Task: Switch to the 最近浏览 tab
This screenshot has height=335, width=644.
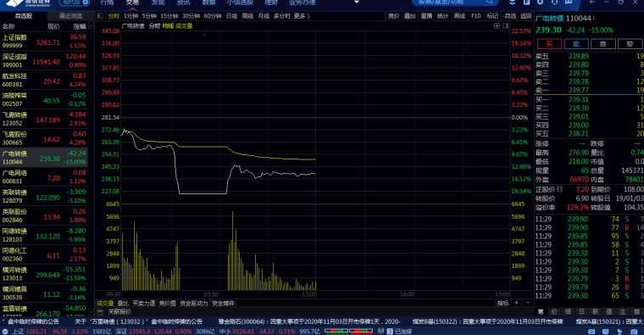Action: click(70, 16)
